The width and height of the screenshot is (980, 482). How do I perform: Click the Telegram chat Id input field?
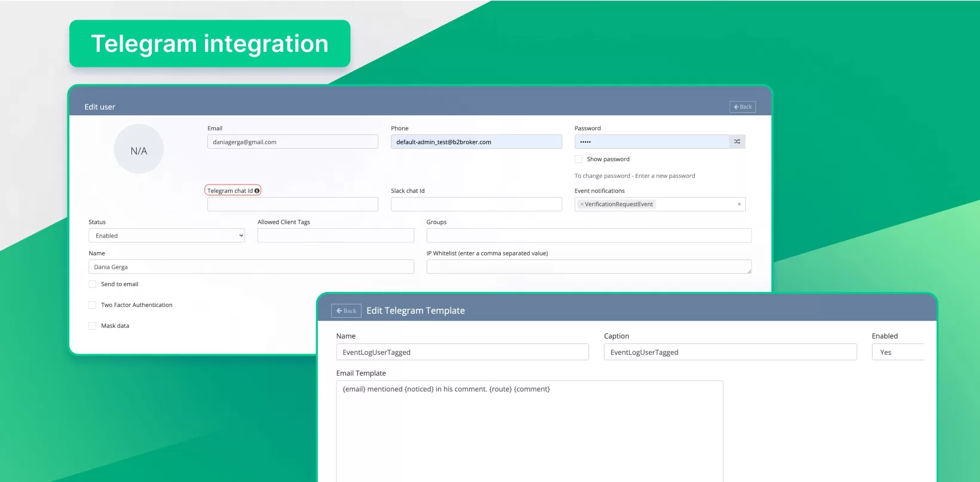click(293, 204)
